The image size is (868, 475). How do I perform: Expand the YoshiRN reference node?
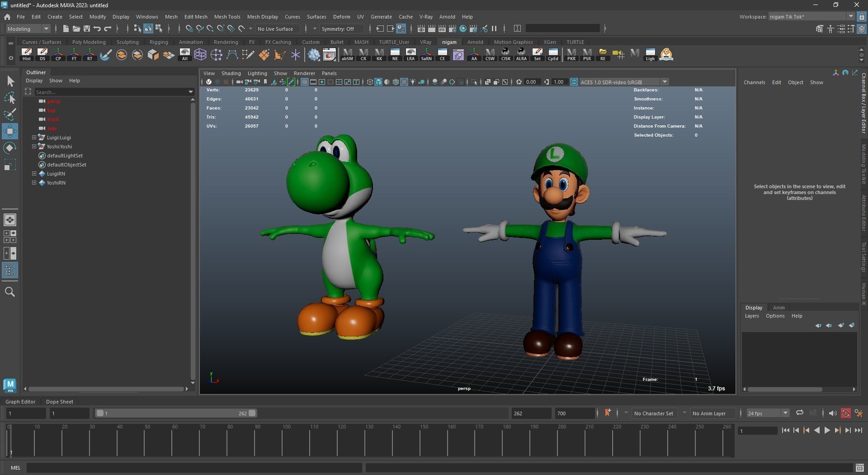pos(34,183)
